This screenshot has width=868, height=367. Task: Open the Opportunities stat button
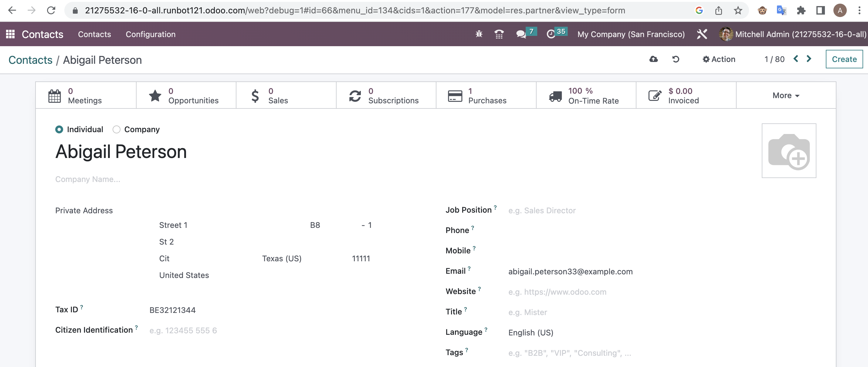186,95
